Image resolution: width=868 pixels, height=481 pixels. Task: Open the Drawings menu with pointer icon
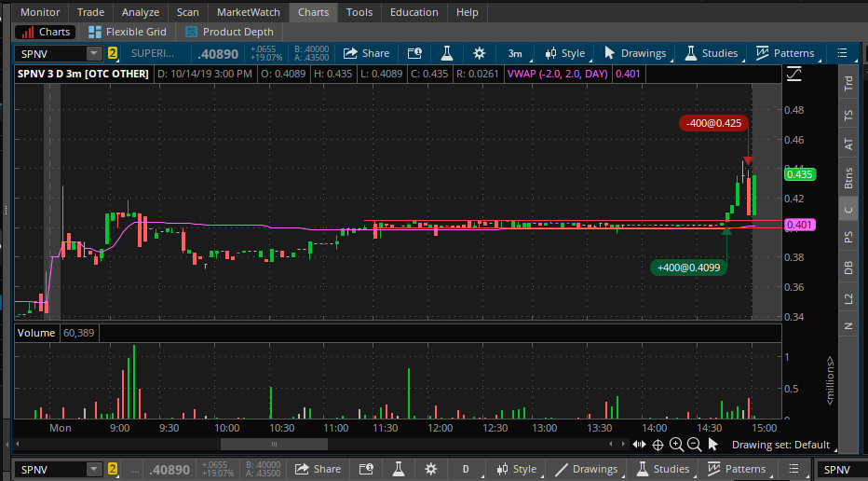click(x=635, y=54)
